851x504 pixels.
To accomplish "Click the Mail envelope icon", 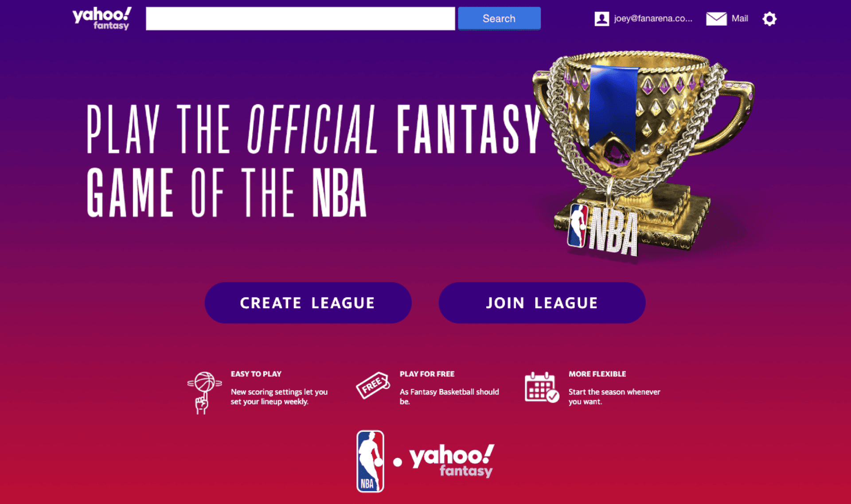I will pyautogui.click(x=716, y=19).
